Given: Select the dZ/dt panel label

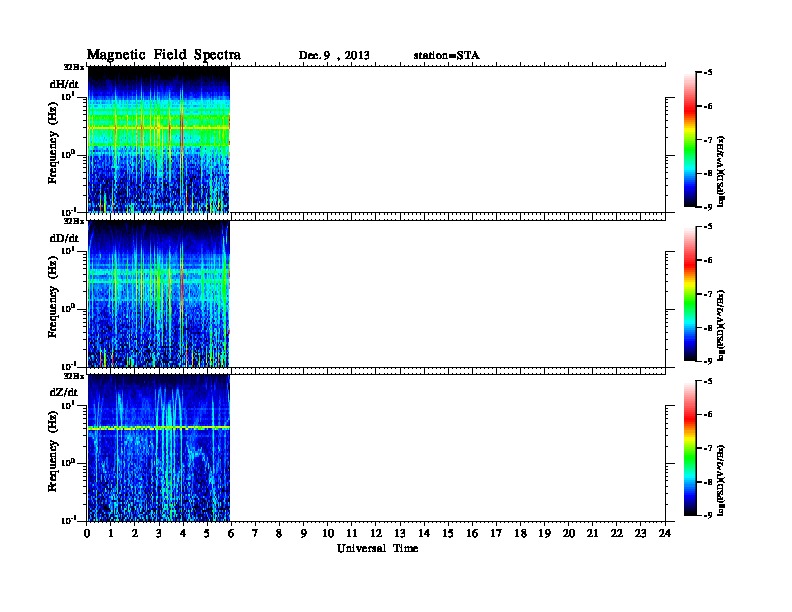Looking at the screenshot, I should 64,392.
